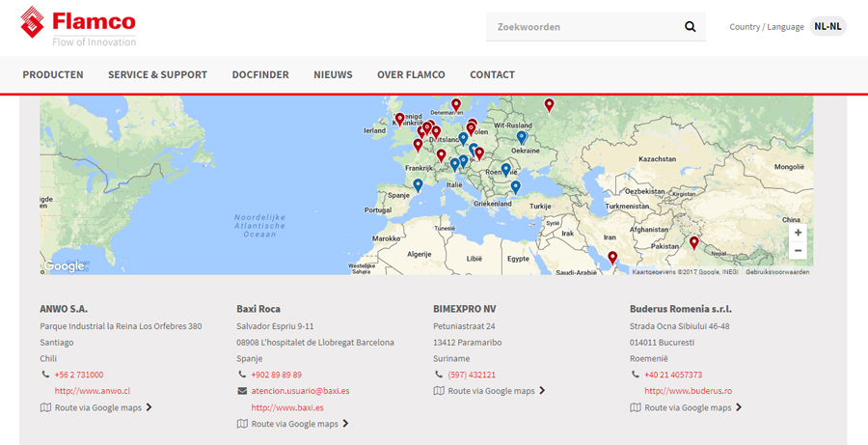
Task: Open the NL-NL language selector
Action: pos(828,27)
